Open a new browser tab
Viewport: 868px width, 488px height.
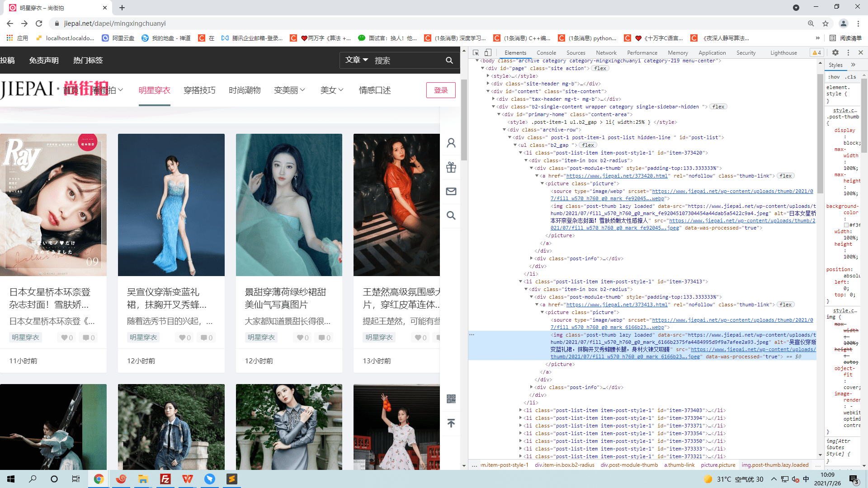(x=122, y=8)
